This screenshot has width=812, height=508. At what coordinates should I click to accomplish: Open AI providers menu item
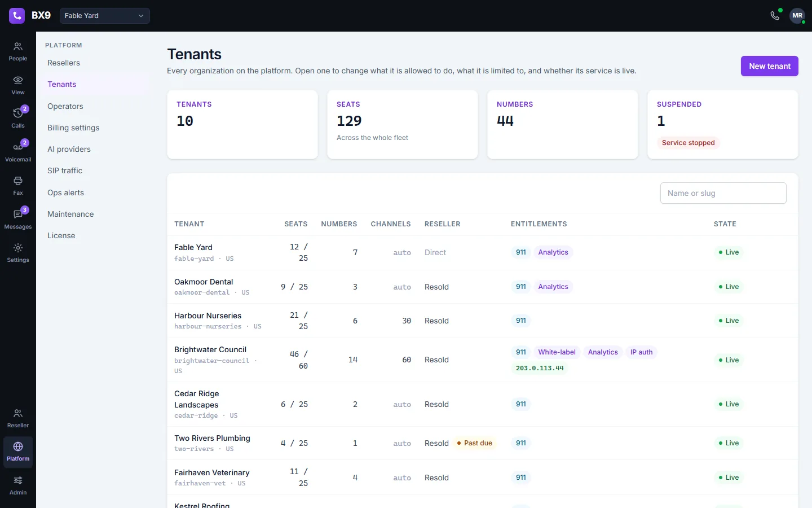click(x=94, y=149)
